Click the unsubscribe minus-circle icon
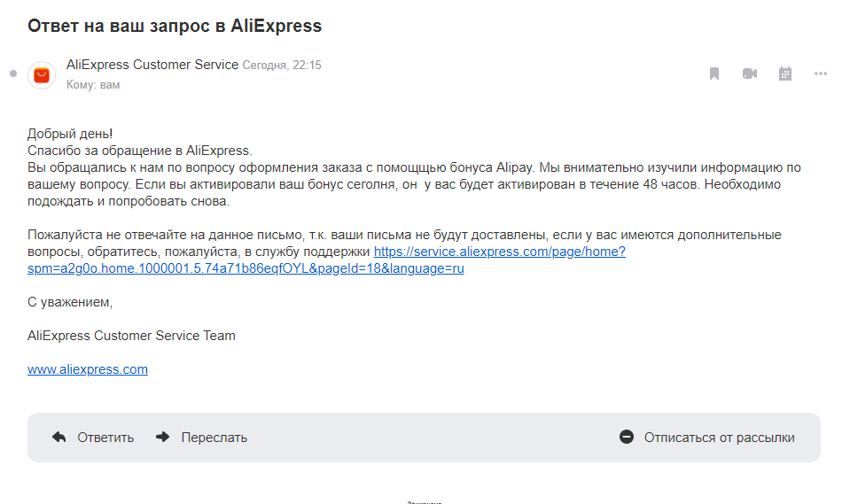This screenshot has height=504, width=850. pyautogui.click(x=627, y=437)
